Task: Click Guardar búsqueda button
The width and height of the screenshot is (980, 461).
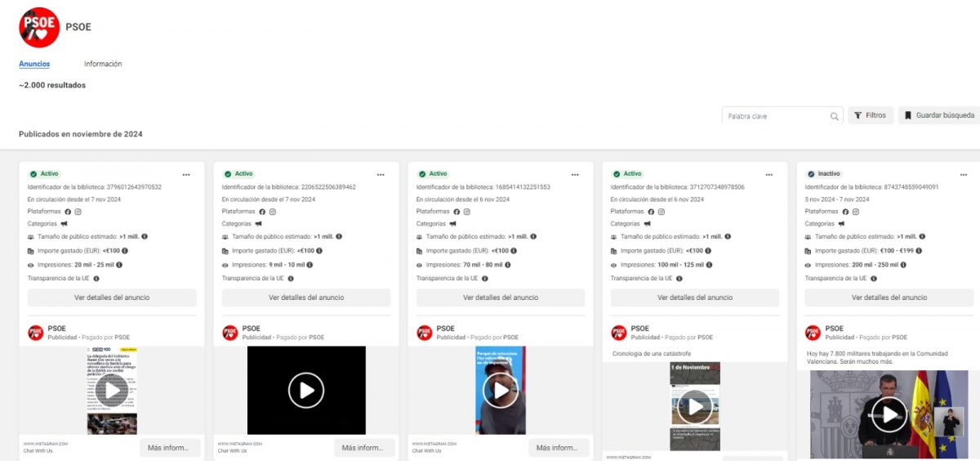Action: click(939, 115)
